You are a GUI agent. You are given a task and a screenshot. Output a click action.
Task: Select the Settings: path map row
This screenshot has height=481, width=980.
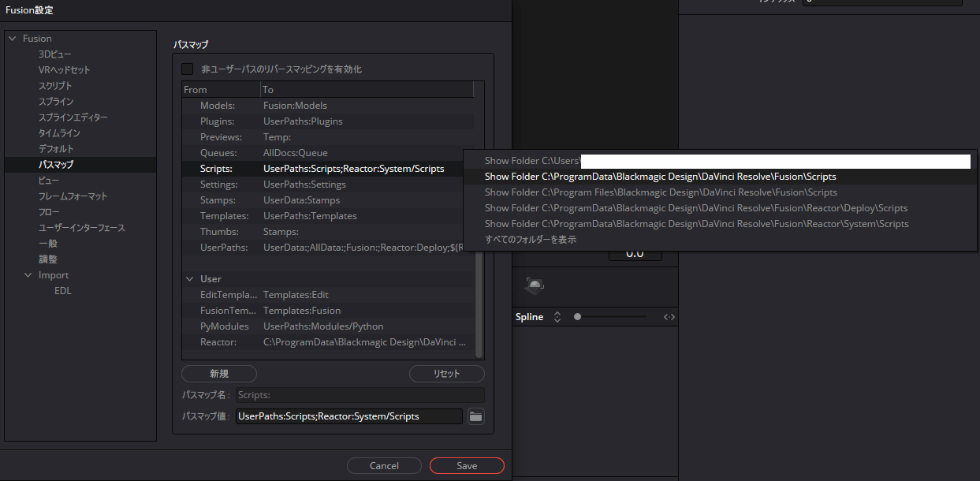[x=328, y=185]
